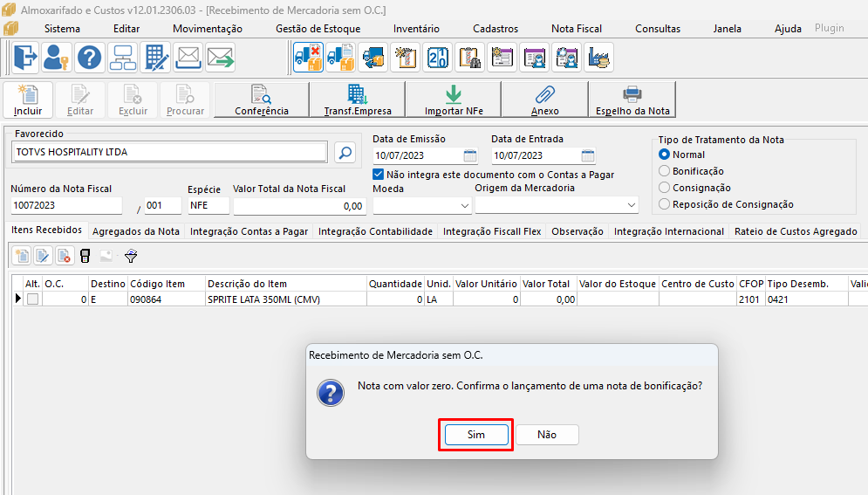Search Favorecido with magnifier icon

345,152
